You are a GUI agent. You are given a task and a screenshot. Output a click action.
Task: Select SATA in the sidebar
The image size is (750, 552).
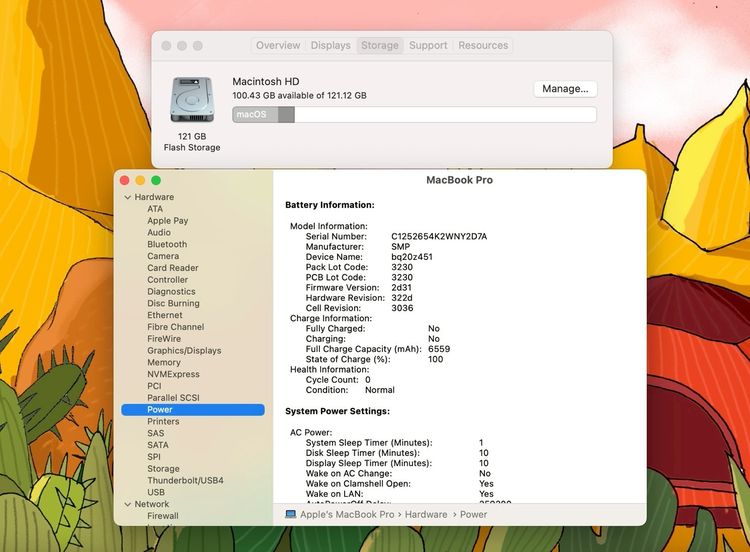click(x=158, y=445)
